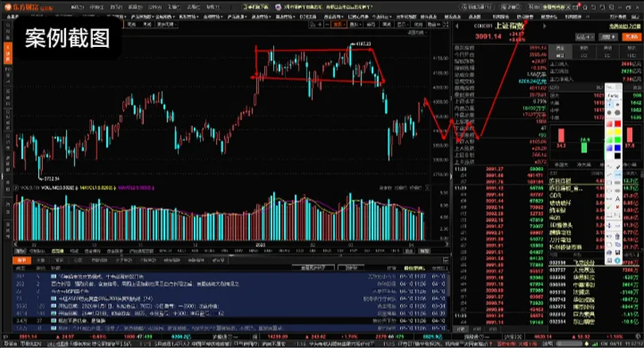Viewport: 644px width, 348px height.
Task: Select the orange first tab of the news panel
Action: click(21, 260)
